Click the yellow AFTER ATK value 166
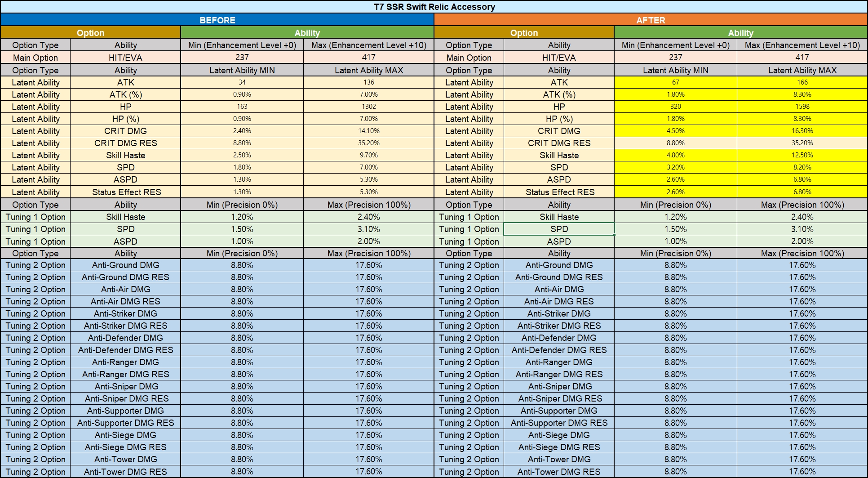Viewport: 868px width, 478px height. [802, 82]
